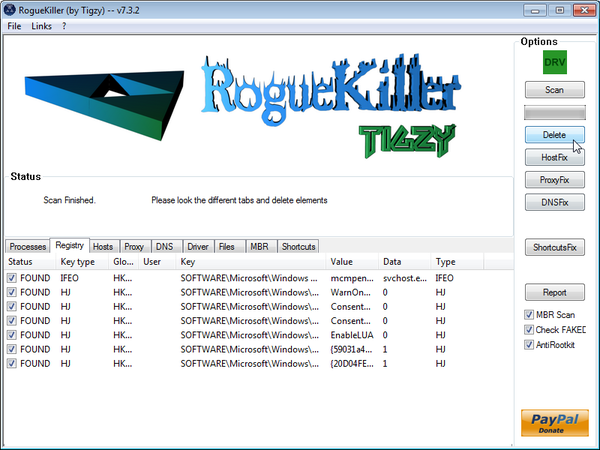Uncheck the {59031a4... registry entry checkbox

pyautogui.click(x=11, y=349)
